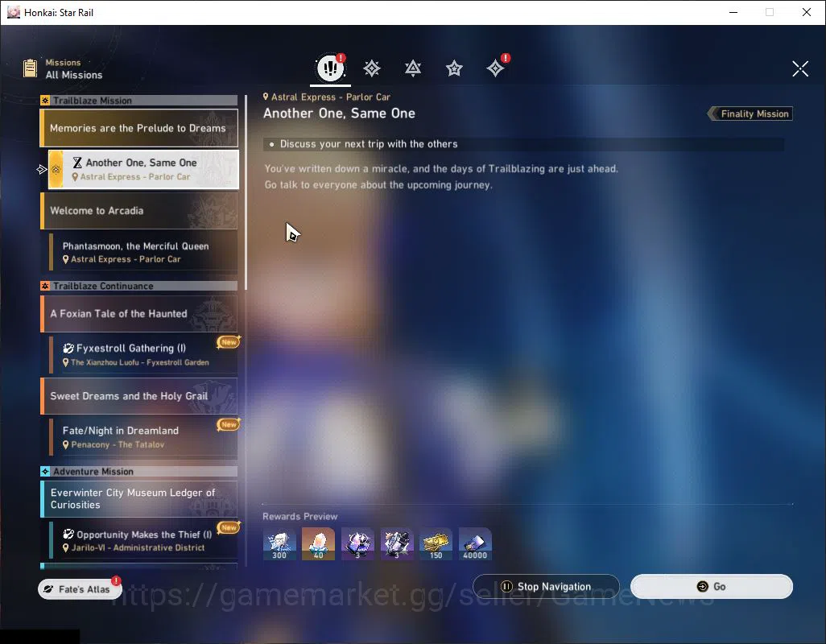Click the Rewards Preview label
Image resolution: width=826 pixels, height=644 pixels.
(299, 517)
